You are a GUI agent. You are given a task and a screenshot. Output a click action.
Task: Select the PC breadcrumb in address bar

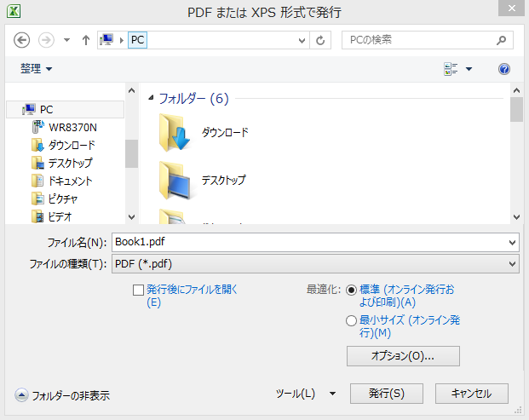[137, 40]
